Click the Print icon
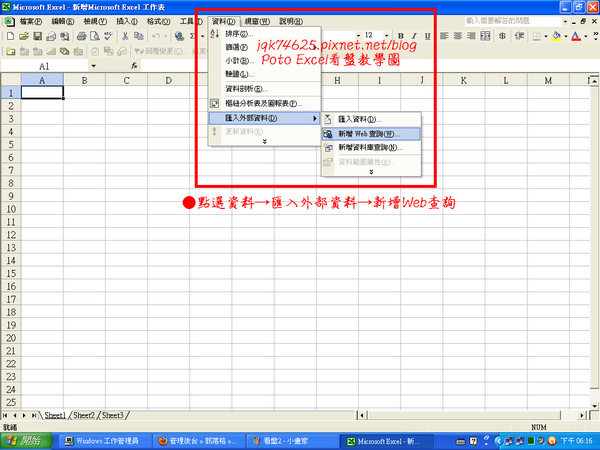600x450 pixels. pyautogui.click(x=81, y=36)
